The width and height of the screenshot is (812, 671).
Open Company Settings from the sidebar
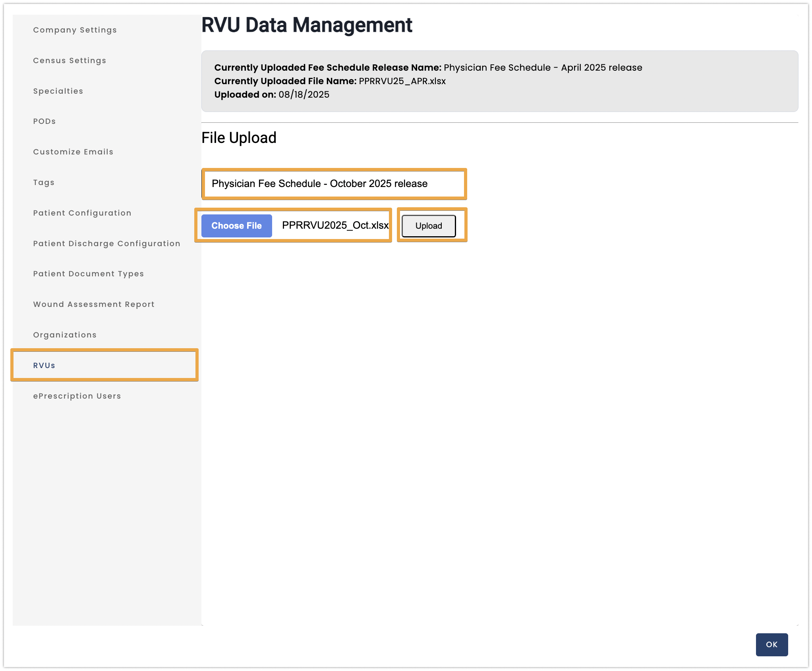(75, 29)
